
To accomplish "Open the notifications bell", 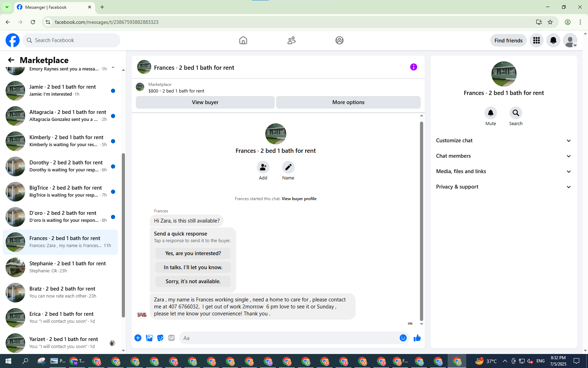I will coord(553,41).
